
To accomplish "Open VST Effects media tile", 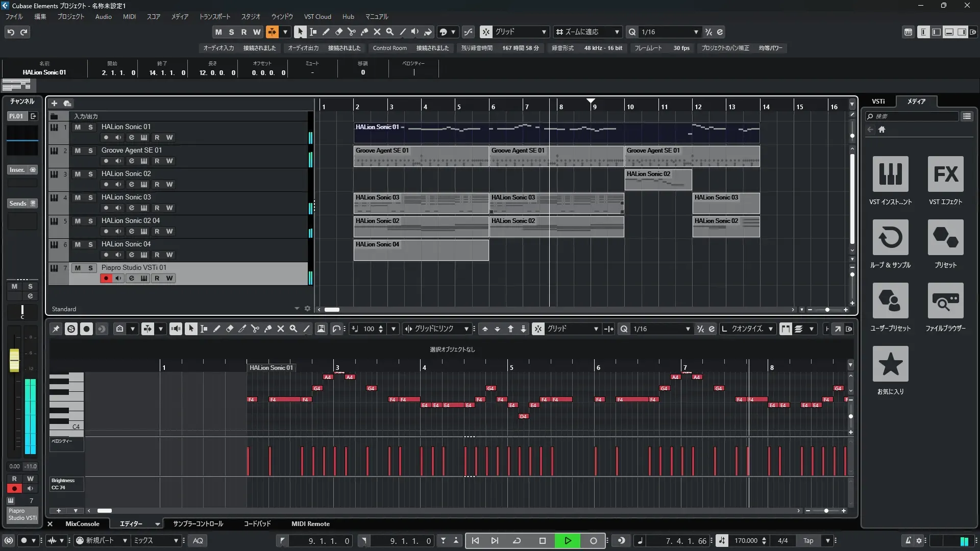I will click(945, 174).
